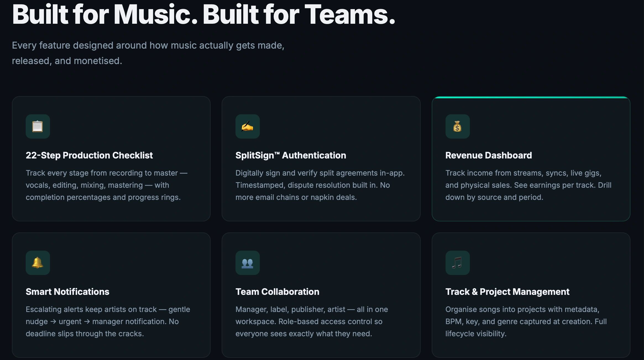Image resolution: width=644 pixels, height=360 pixels.
Task: Click the Smart Notifications description text
Action: [x=108, y=321]
